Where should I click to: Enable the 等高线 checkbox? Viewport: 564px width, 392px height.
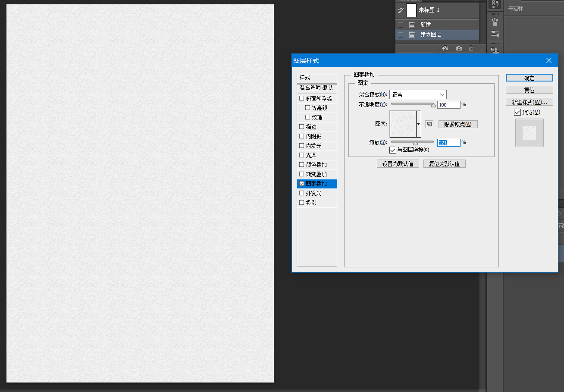pyautogui.click(x=308, y=108)
